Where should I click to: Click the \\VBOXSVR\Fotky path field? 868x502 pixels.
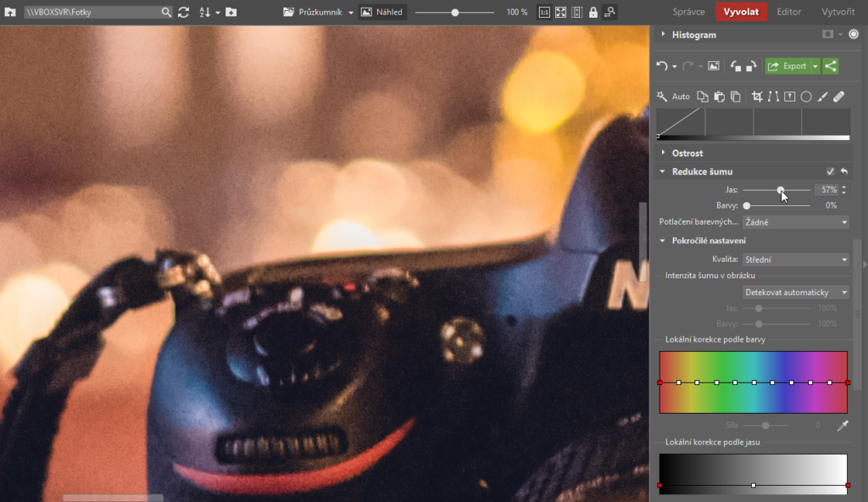click(x=92, y=12)
